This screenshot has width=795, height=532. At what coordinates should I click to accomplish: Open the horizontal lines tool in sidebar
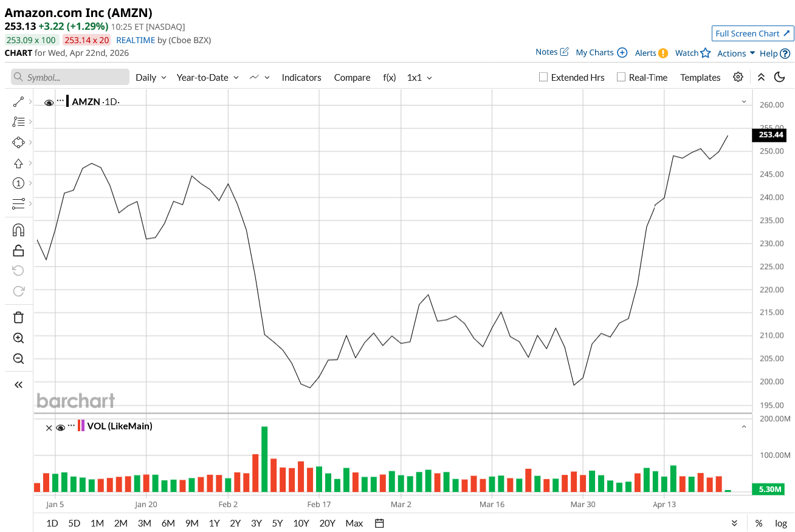point(18,203)
